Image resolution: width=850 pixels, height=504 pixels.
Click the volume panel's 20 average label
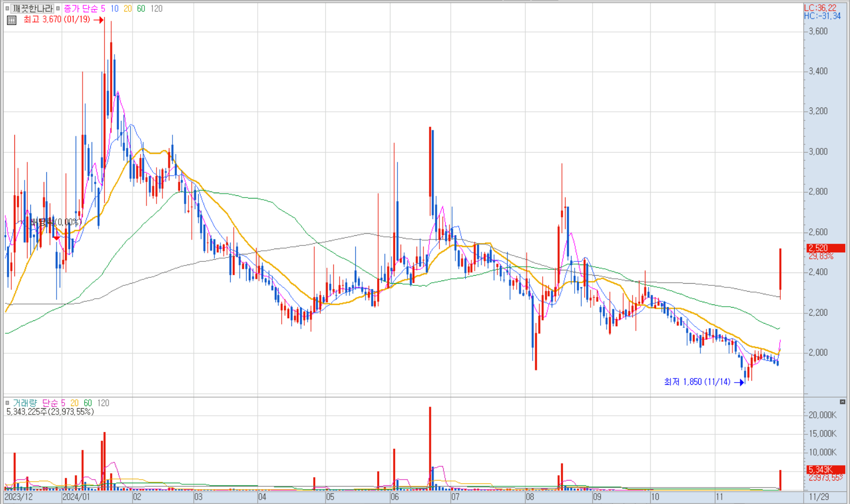pos(75,403)
